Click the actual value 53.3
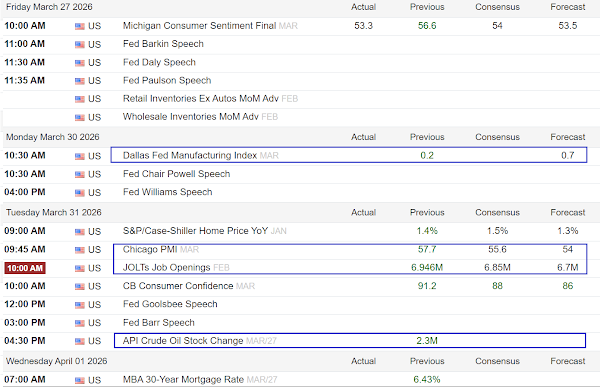600x387 pixels. (x=363, y=26)
